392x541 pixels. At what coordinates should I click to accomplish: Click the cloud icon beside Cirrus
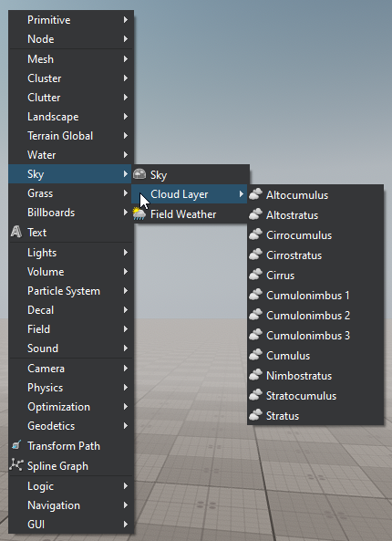[x=255, y=275]
